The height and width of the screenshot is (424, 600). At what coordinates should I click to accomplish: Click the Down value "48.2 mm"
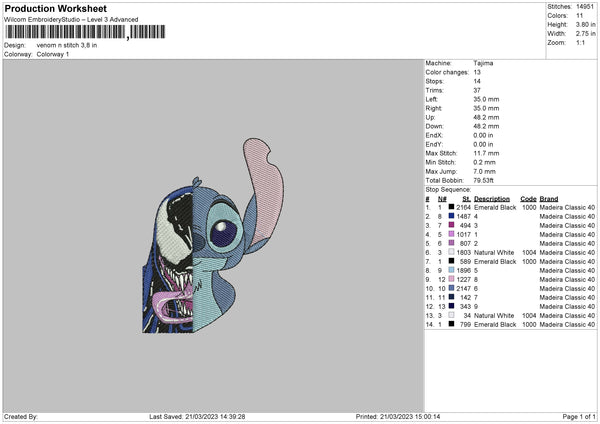(x=486, y=126)
